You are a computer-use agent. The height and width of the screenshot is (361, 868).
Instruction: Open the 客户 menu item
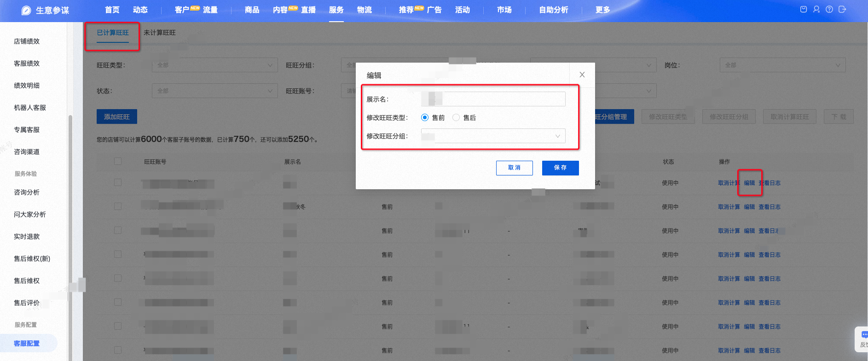(182, 10)
